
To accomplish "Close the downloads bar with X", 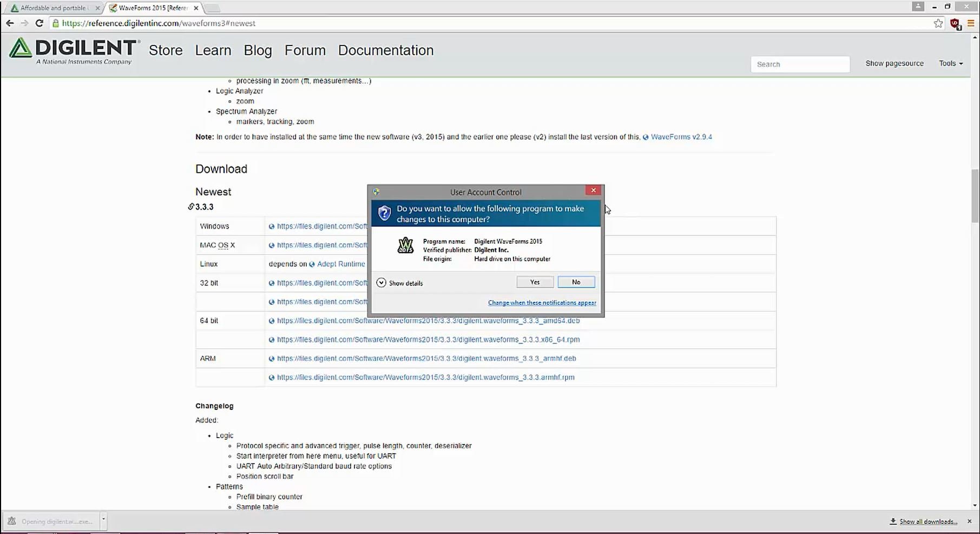I will coord(969,521).
